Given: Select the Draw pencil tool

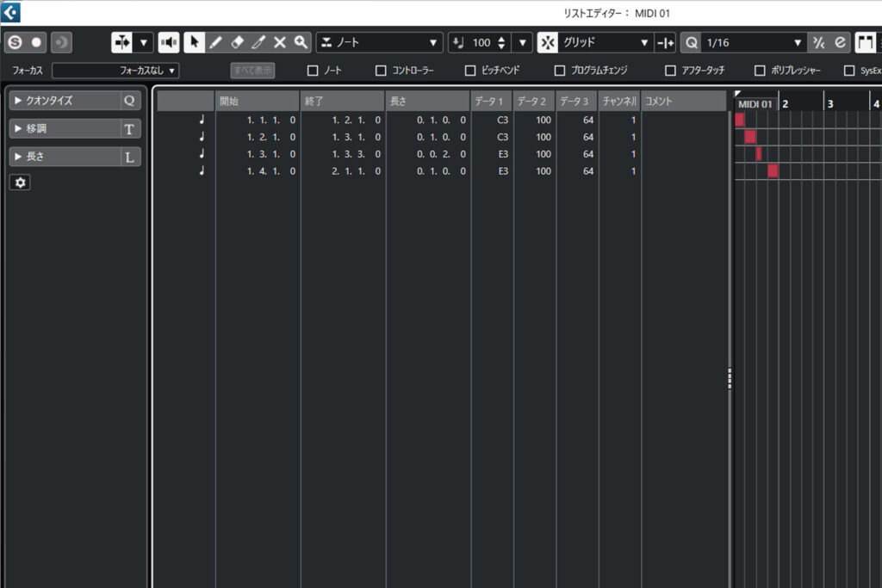Looking at the screenshot, I should tap(215, 42).
